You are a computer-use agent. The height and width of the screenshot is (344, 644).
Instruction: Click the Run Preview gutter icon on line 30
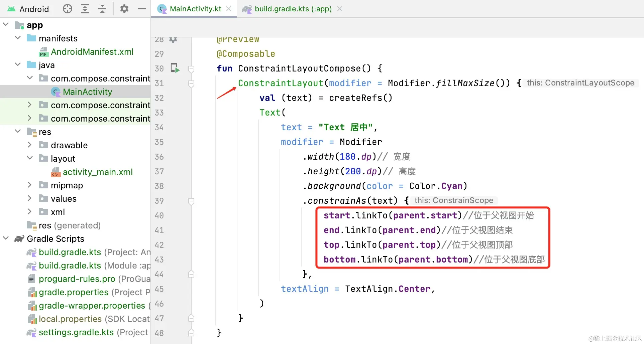click(175, 68)
